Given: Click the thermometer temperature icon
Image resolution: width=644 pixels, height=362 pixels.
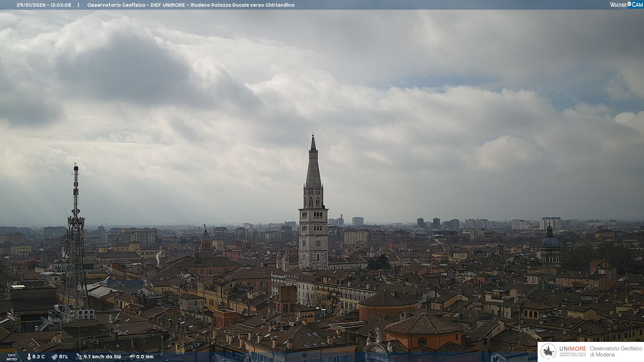Looking at the screenshot, I should (29, 357).
